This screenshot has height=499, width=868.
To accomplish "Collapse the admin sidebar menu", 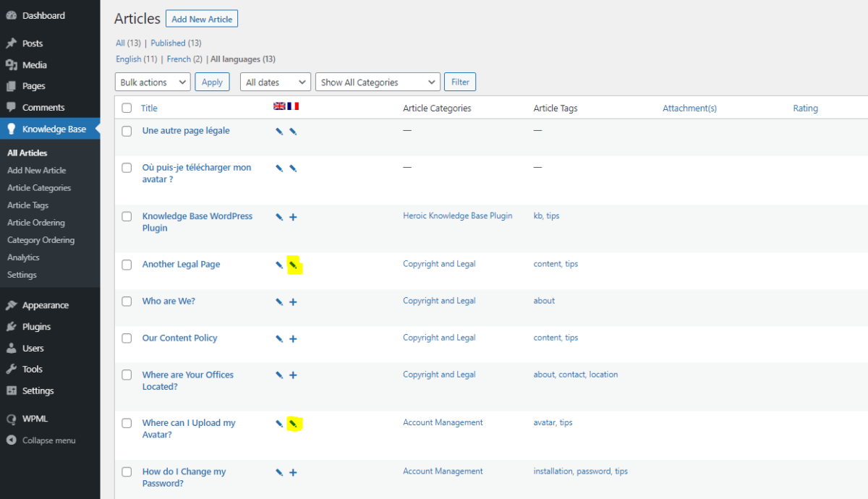I will (41, 440).
